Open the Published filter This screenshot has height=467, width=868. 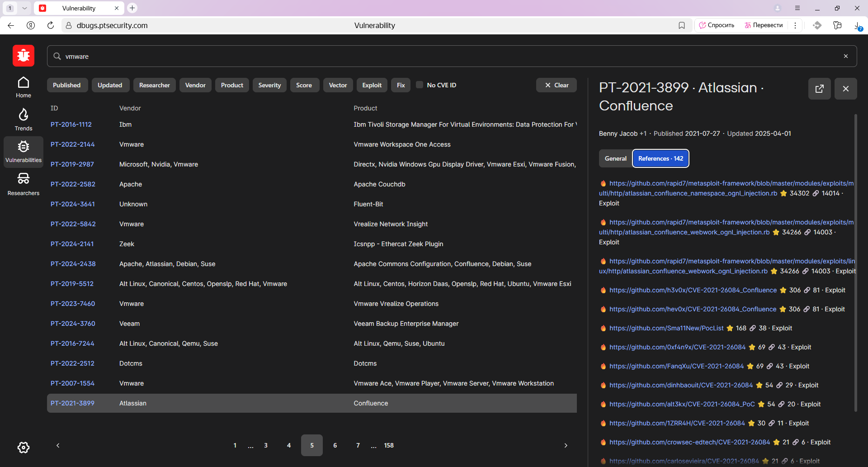(67, 85)
